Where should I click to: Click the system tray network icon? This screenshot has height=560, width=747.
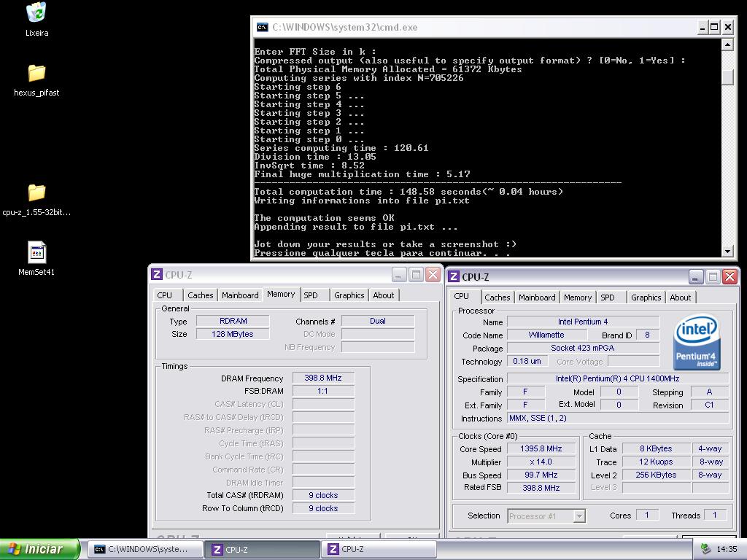pyautogui.click(x=705, y=549)
